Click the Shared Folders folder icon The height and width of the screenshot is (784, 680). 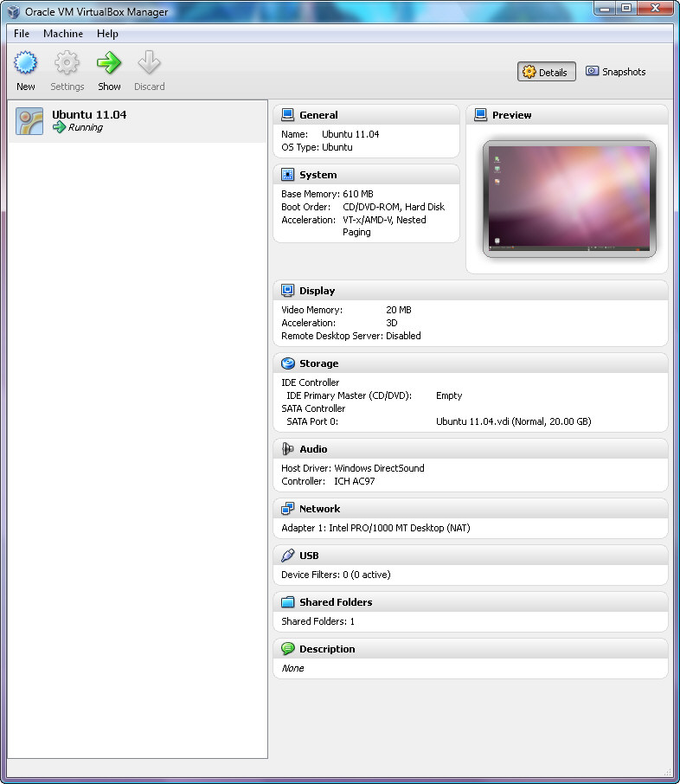tap(288, 602)
